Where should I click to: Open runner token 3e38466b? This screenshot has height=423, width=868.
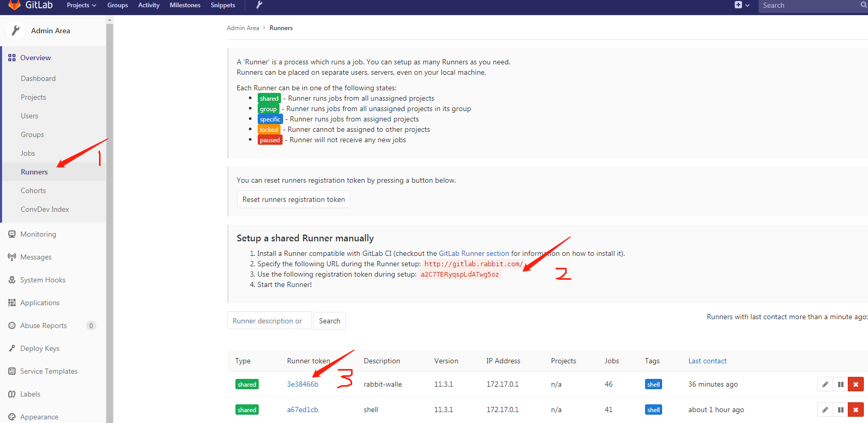click(x=303, y=384)
